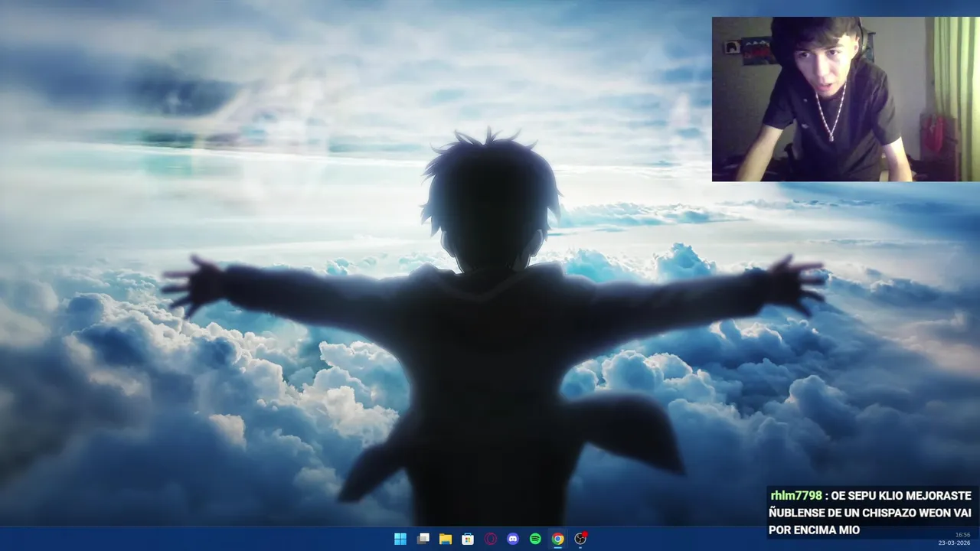This screenshot has width=980, height=551.
Task: Click the rhlm7798 chat username
Action: pos(795,496)
